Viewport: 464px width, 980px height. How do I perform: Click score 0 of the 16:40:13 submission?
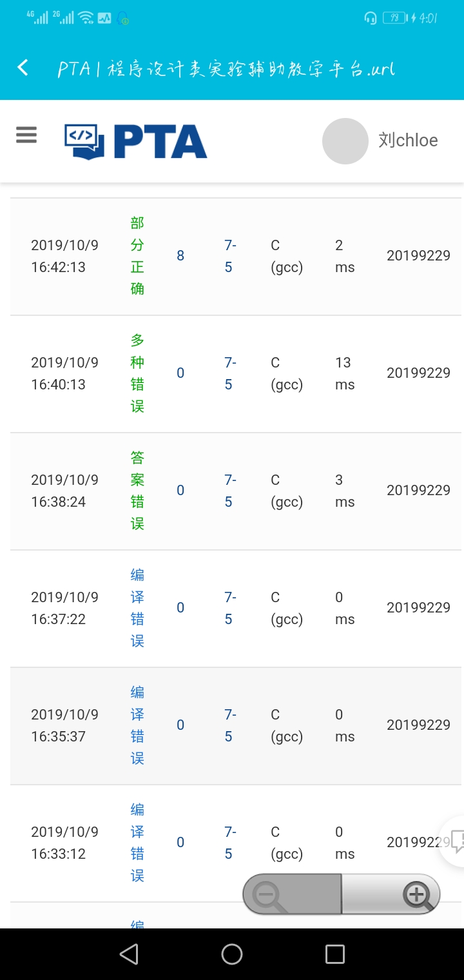coord(180,373)
